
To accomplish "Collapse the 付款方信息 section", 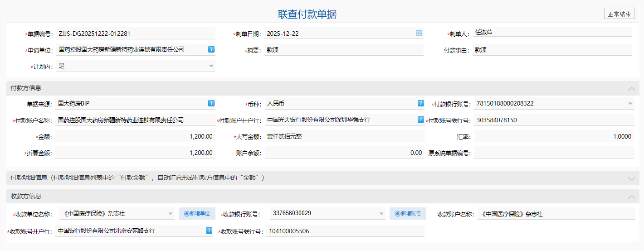I will (631, 88).
